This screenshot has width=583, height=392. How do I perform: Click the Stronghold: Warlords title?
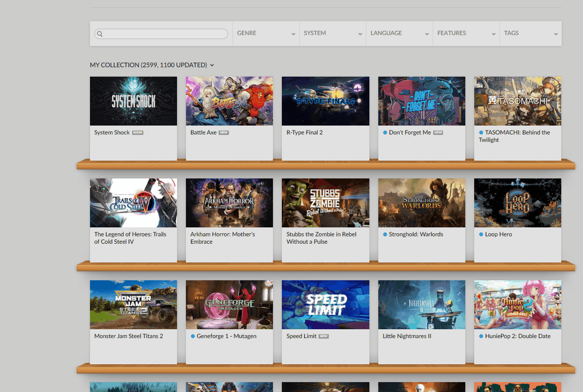416,234
